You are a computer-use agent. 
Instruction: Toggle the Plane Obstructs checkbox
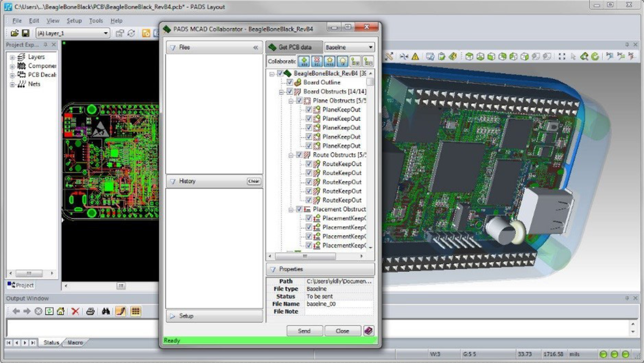(x=299, y=100)
